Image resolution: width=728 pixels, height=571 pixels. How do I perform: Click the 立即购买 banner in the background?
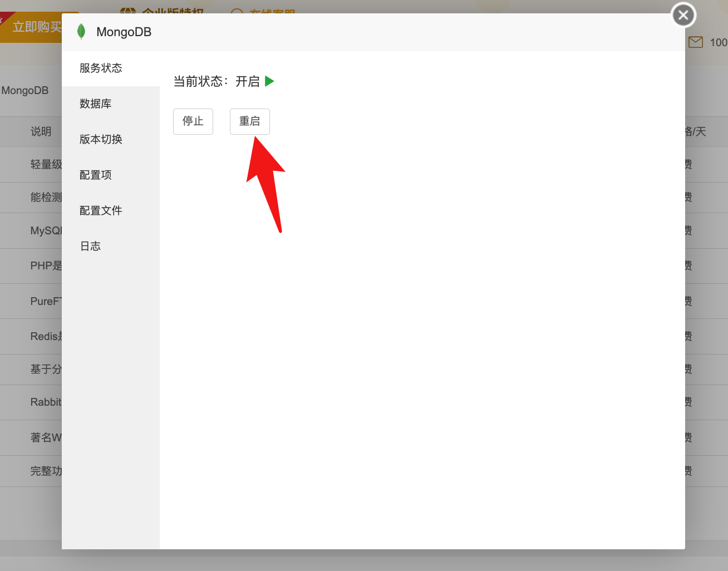[31, 27]
